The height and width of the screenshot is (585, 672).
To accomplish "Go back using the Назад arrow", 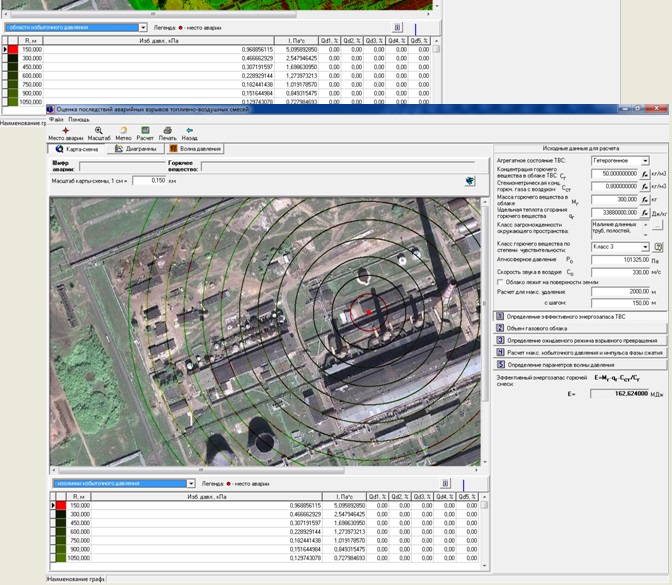I will [189, 132].
